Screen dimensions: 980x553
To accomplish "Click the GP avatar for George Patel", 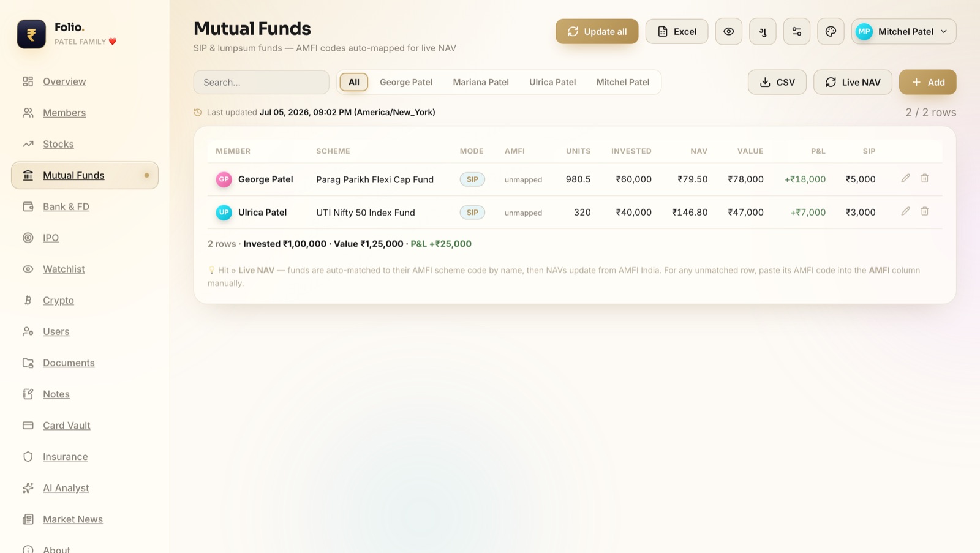I will (224, 179).
